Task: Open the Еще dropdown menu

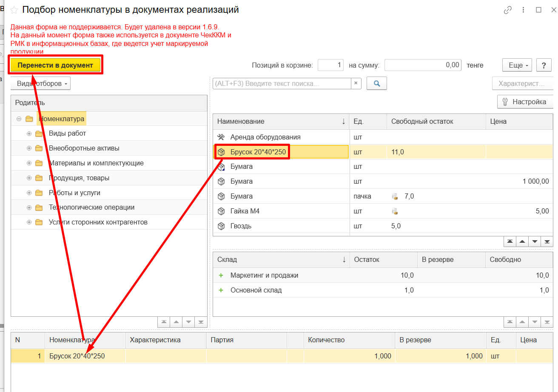Action: (517, 65)
